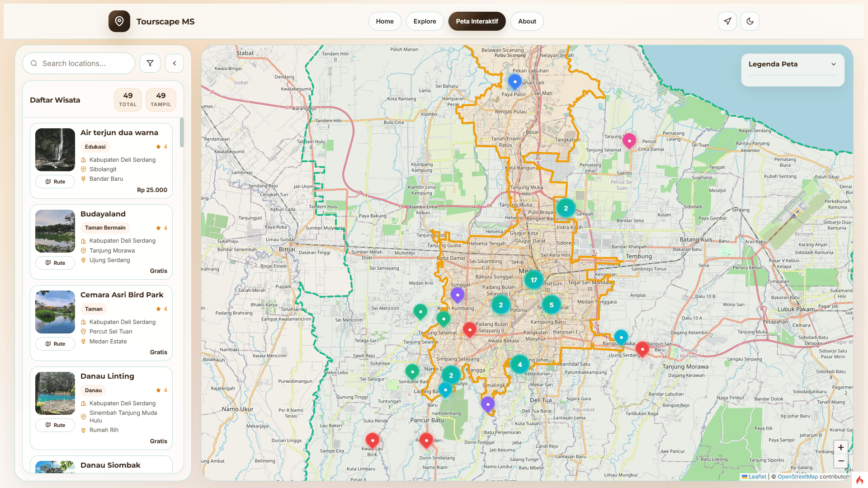Screen dimensions: 868x488
Task: Click the Budayaland card title
Action: [103, 214]
